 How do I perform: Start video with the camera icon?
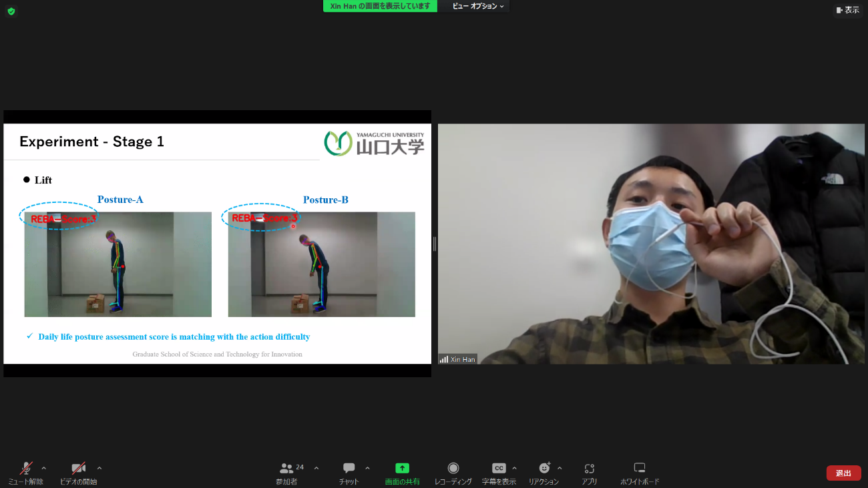coord(79,469)
